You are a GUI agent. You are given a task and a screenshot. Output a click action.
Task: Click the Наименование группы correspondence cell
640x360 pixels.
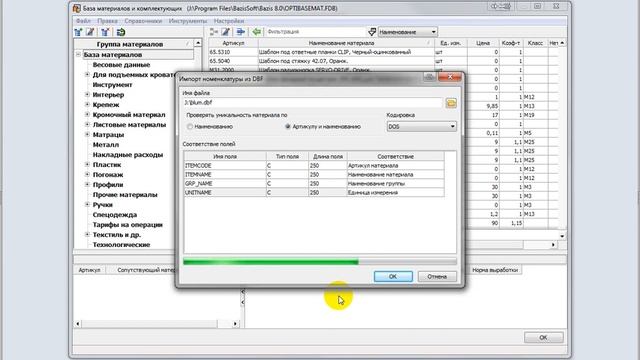[x=396, y=183]
